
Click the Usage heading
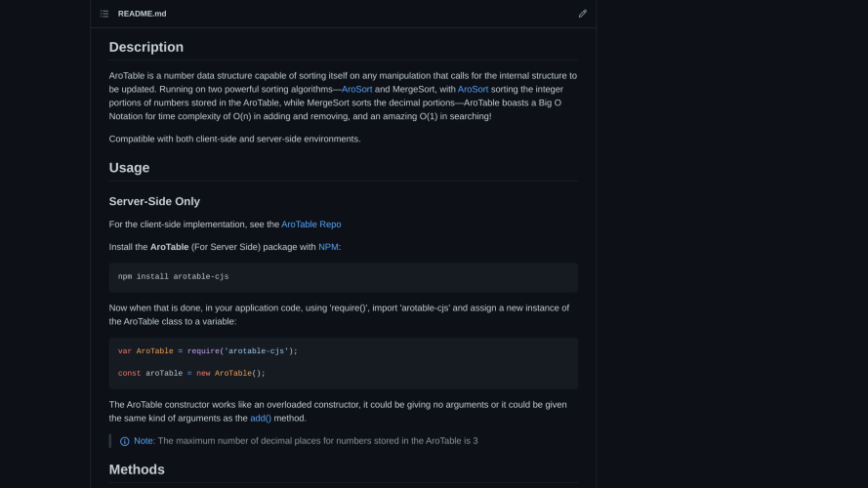(x=129, y=168)
